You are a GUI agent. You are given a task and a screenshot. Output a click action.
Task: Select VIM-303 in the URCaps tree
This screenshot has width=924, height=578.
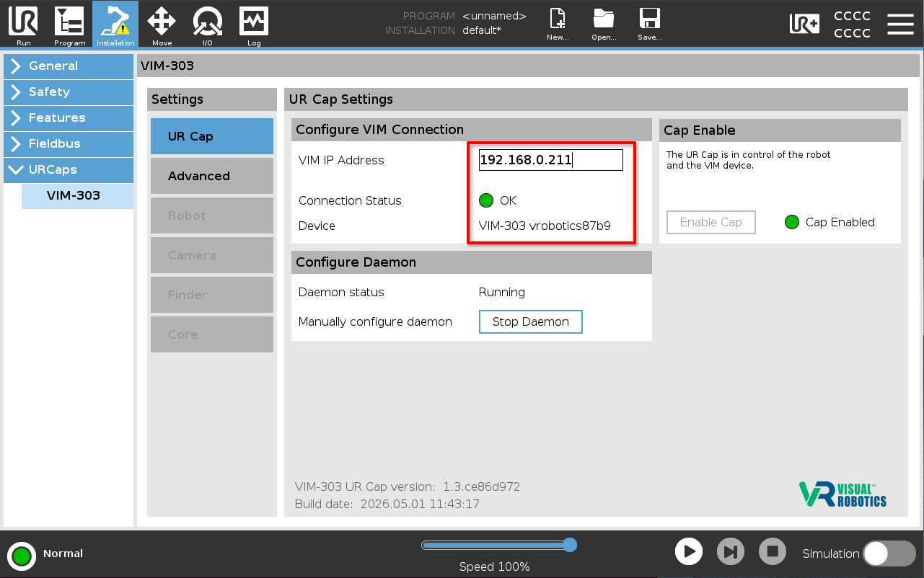pos(77,195)
